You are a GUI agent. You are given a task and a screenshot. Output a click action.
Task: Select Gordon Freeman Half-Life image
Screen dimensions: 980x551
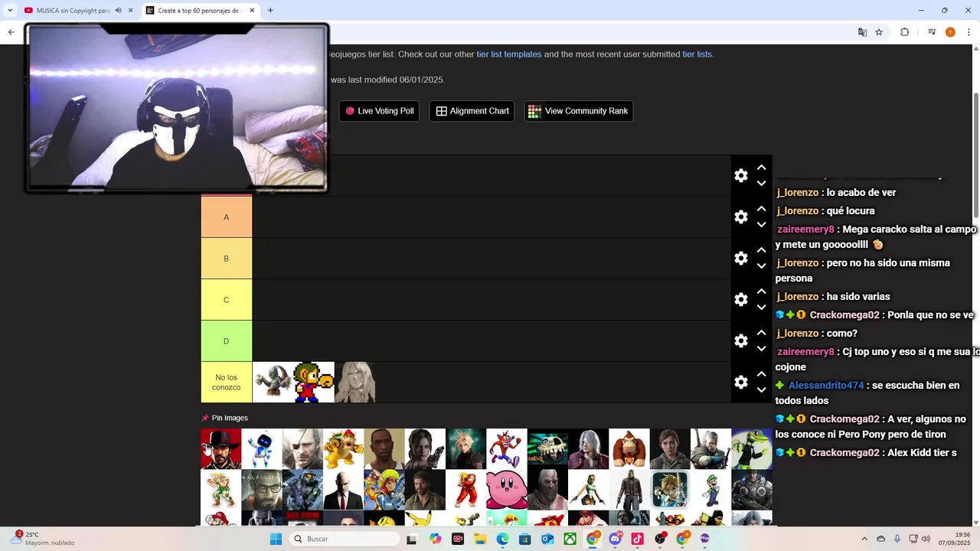262,490
